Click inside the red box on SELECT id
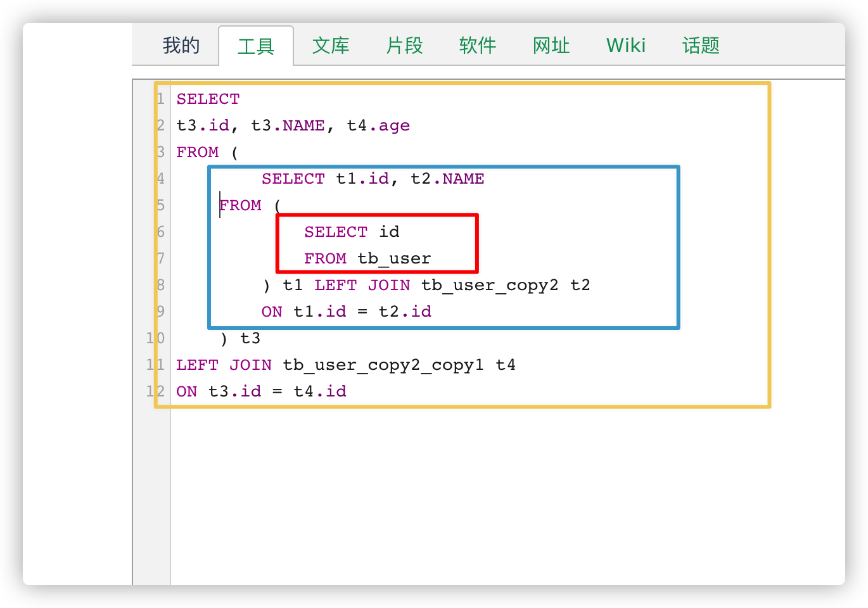Image resolution: width=868 pixels, height=608 pixels. [x=352, y=232]
